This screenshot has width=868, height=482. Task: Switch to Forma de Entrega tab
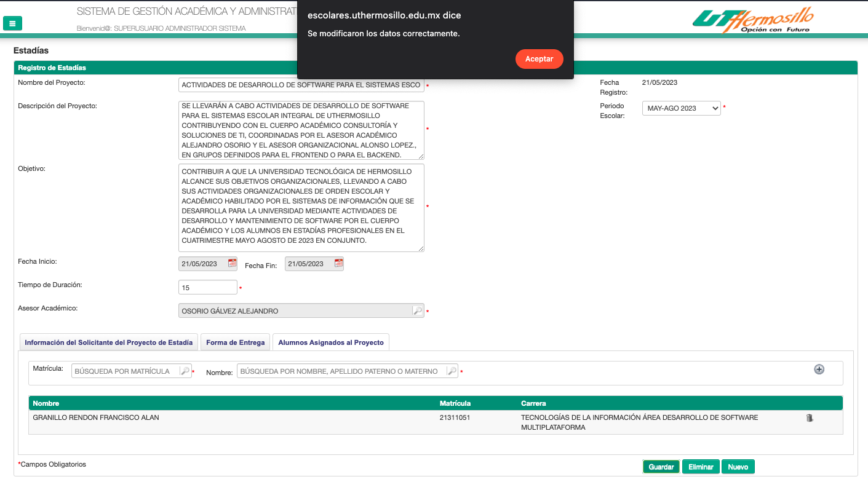(x=236, y=342)
